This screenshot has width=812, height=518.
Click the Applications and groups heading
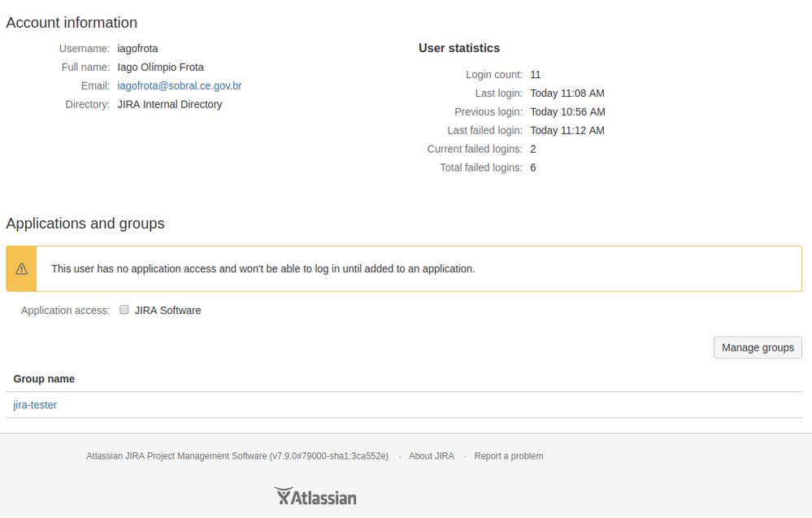[x=85, y=224]
